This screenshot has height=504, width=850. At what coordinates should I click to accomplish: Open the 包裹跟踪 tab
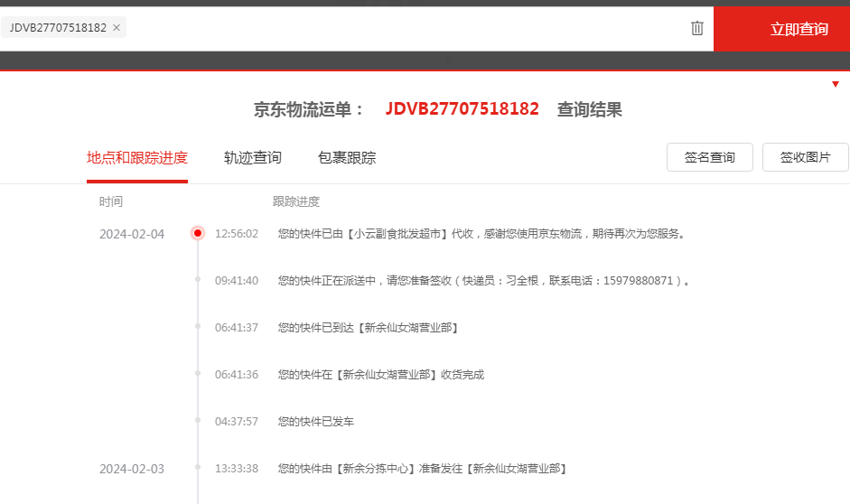347,158
